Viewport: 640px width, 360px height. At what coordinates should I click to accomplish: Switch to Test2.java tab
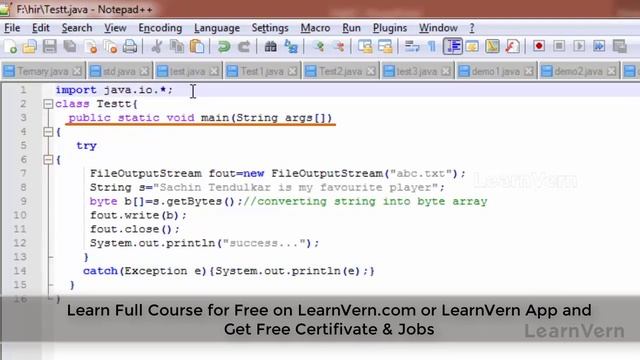point(340,71)
